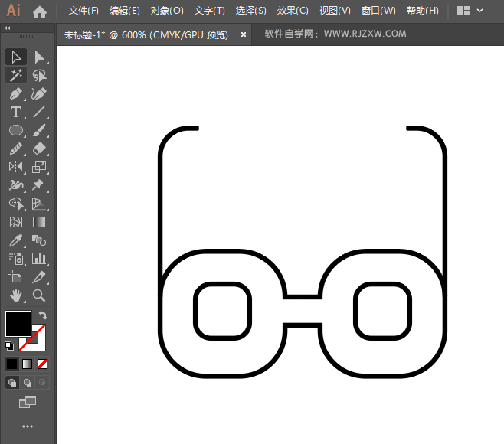Open the workspace layout switcher dropdown
The width and height of the screenshot is (504, 444).
coord(471,11)
